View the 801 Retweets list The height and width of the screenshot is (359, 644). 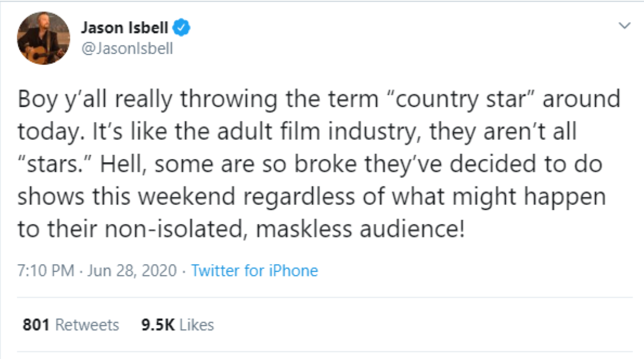71,325
